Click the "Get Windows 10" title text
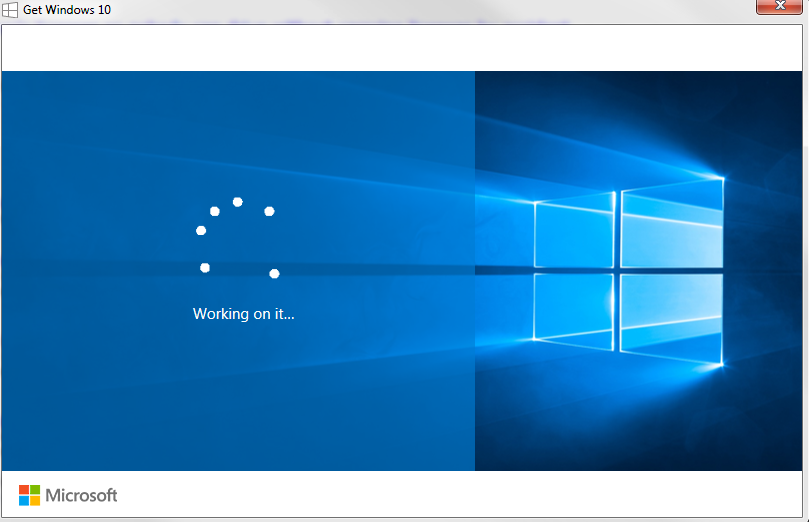 coord(67,10)
